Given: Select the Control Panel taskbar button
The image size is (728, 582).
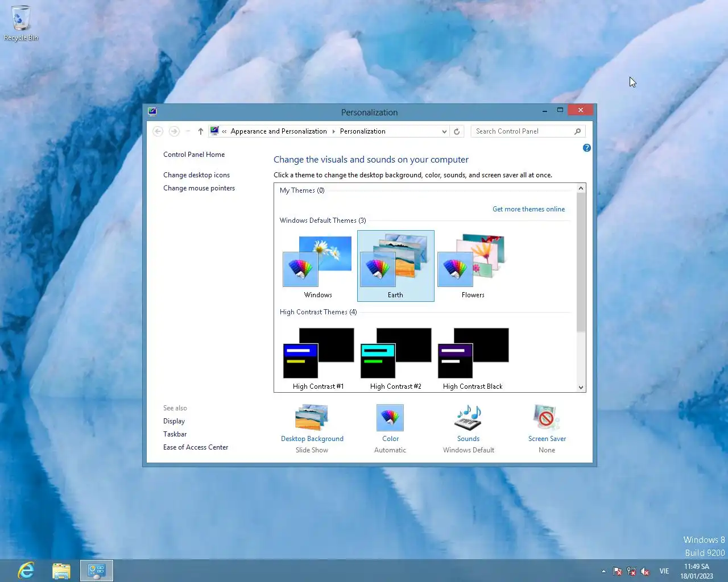Looking at the screenshot, I should (x=97, y=571).
